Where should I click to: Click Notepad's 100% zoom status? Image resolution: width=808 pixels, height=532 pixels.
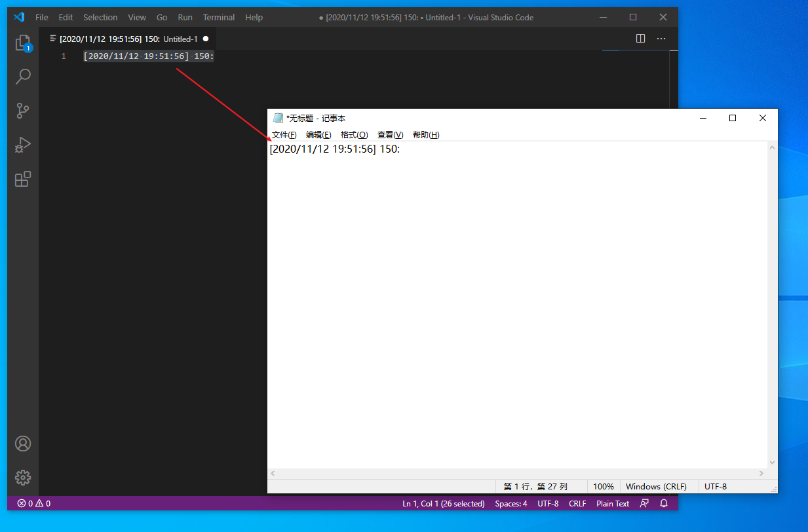click(x=604, y=486)
